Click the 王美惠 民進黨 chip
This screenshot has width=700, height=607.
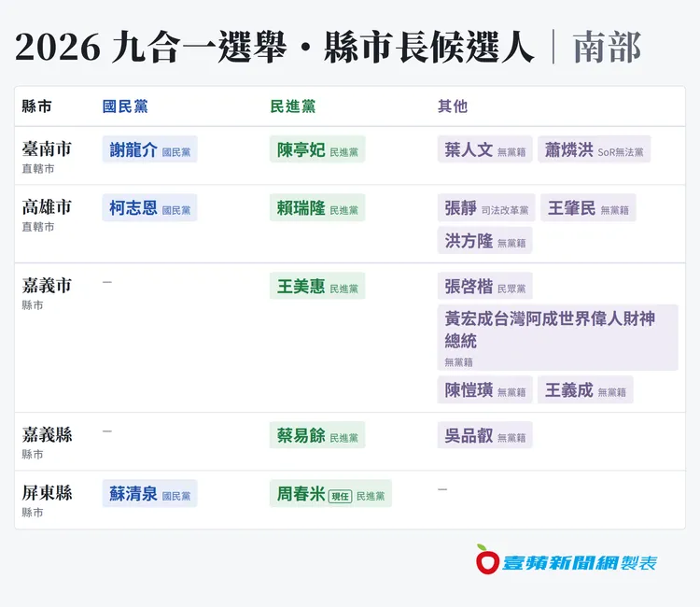pyautogui.click(x=317, y=286)
